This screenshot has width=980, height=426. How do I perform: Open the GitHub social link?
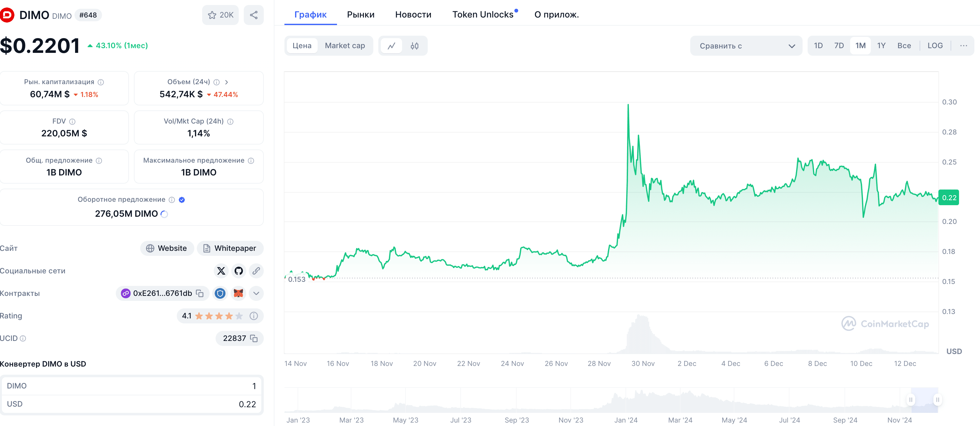pyautogui.click(x=238, y=271)
